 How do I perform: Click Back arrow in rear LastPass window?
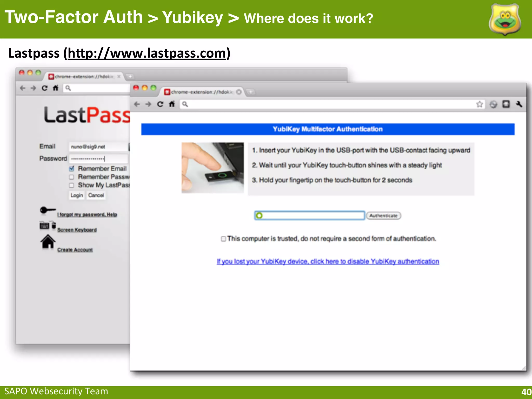pos(23,88)
